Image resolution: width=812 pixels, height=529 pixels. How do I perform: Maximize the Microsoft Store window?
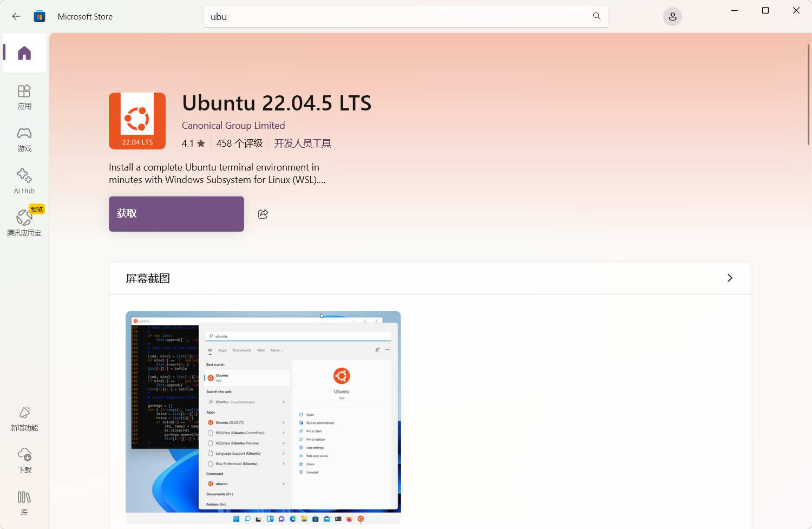click(x=765, y=10)
